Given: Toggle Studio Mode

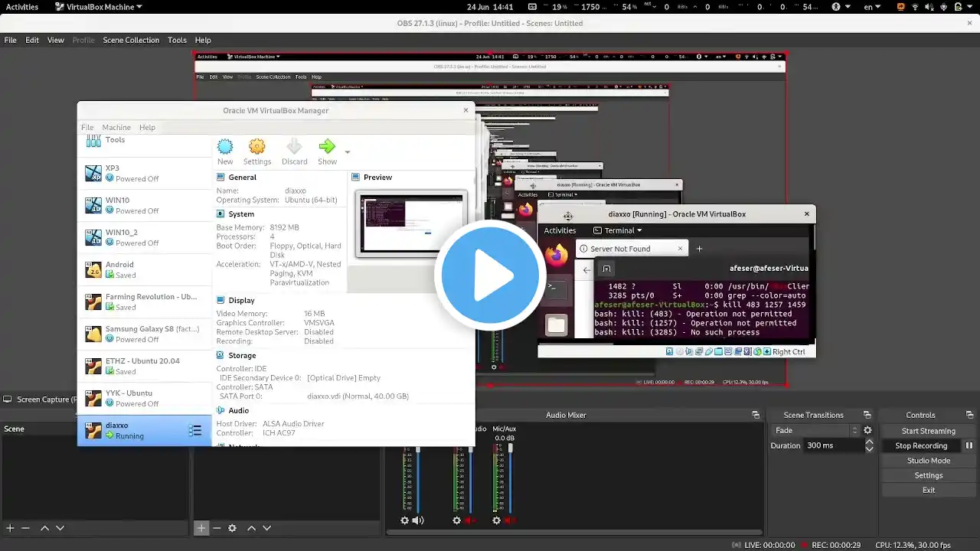Looking at the screenshot, I should [x=928, y=461].
